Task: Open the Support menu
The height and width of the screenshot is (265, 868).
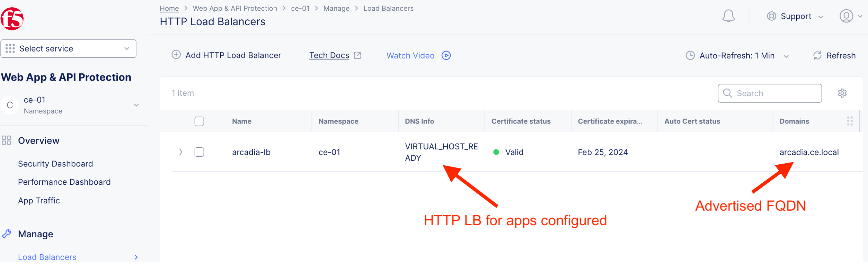Action: point(795,16)
